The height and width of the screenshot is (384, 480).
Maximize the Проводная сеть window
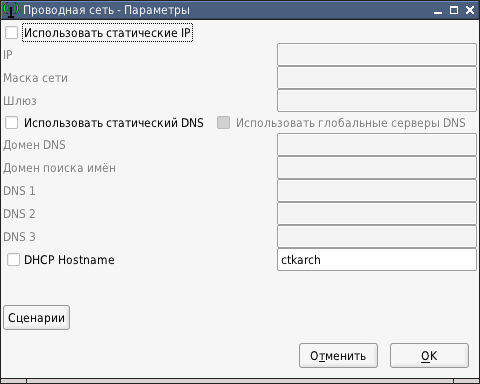pyautogui.click(x=454, y=10)
